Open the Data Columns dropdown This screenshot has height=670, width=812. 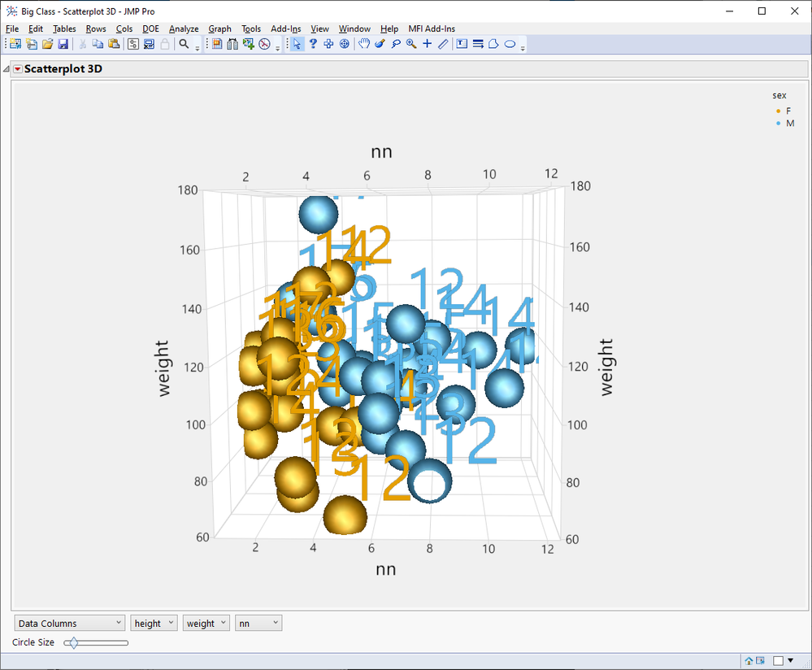[x=68, y=623]
